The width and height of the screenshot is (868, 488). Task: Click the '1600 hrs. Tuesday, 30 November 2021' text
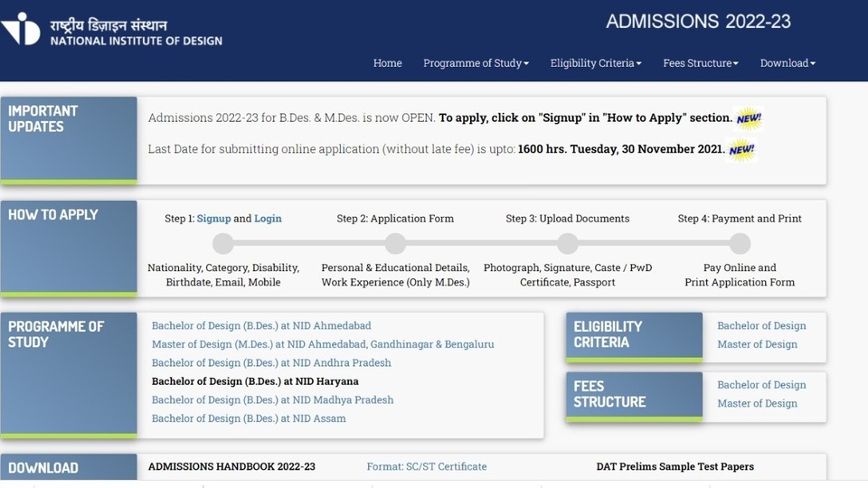621,149
